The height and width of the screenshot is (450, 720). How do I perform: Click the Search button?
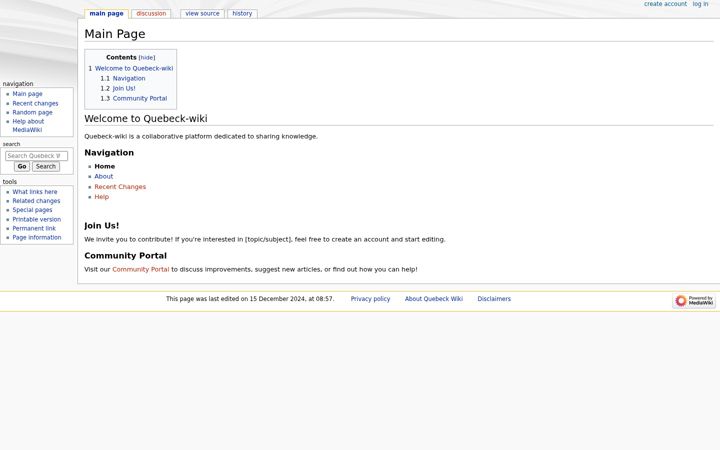pyautogui.click(x=46, y=167)
